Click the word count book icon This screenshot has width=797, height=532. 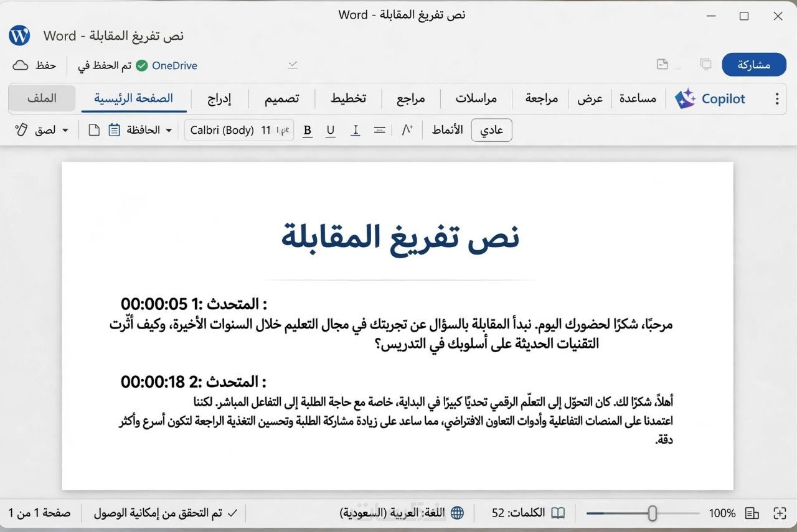559,513
